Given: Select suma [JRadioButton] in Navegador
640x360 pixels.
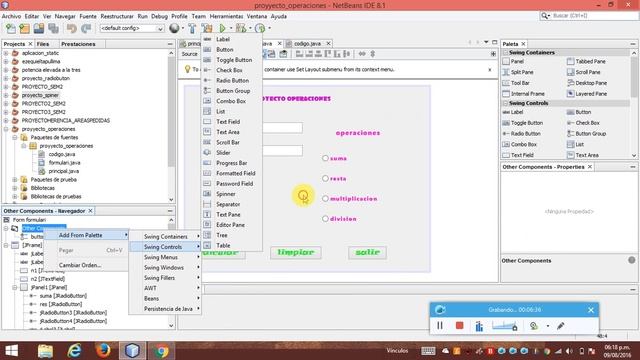Looking at the screenshot, I should coord(63,296).
